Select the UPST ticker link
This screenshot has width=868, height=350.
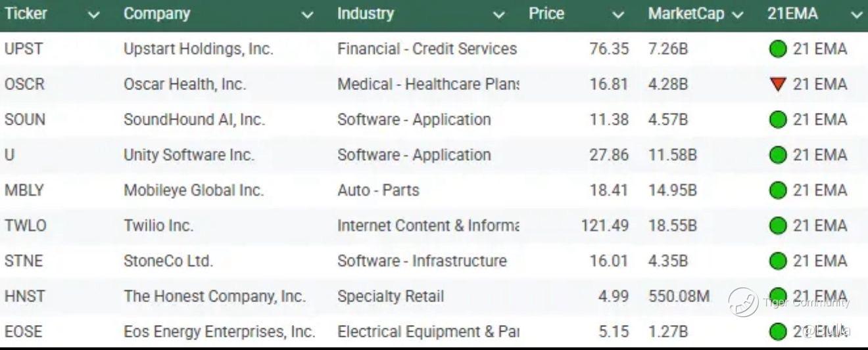[24, 49]
